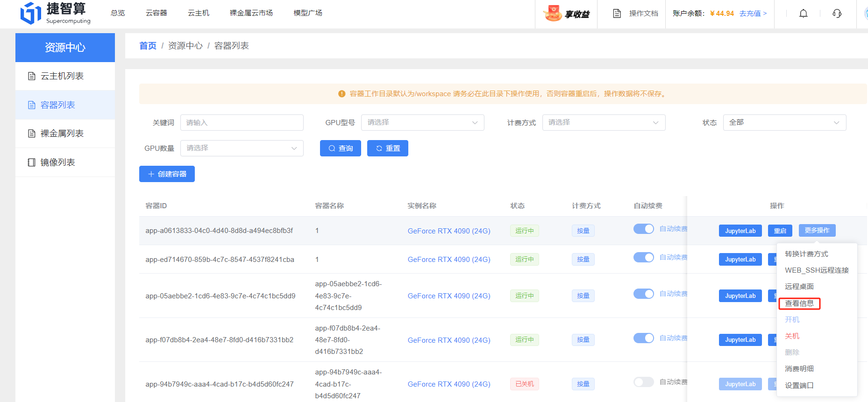Image resolution: width=868 pixels, height=402 pixels.
Task: Click the 享收益 promotion banner icon
Action: [x=566, y=14]
